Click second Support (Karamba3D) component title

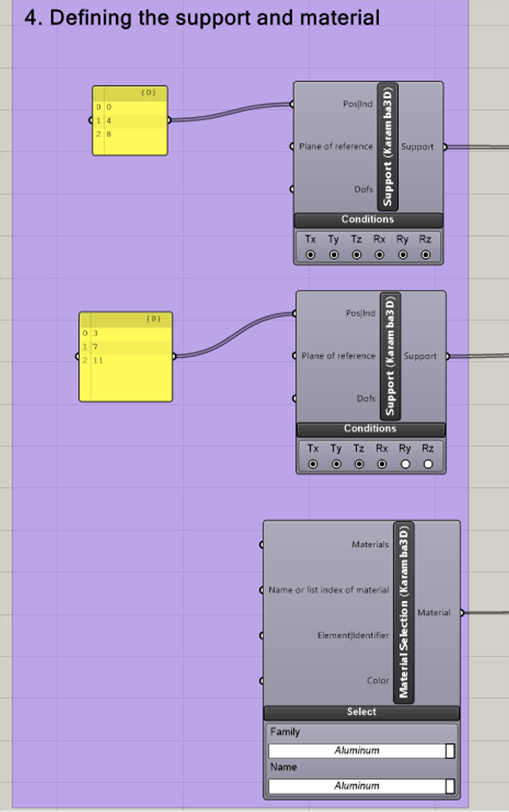(390, 356)
